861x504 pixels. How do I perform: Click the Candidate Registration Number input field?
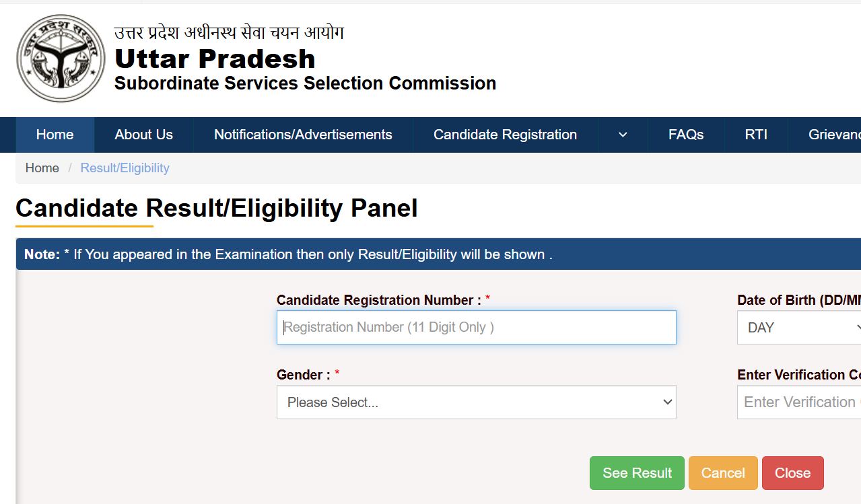coord(476,328)
